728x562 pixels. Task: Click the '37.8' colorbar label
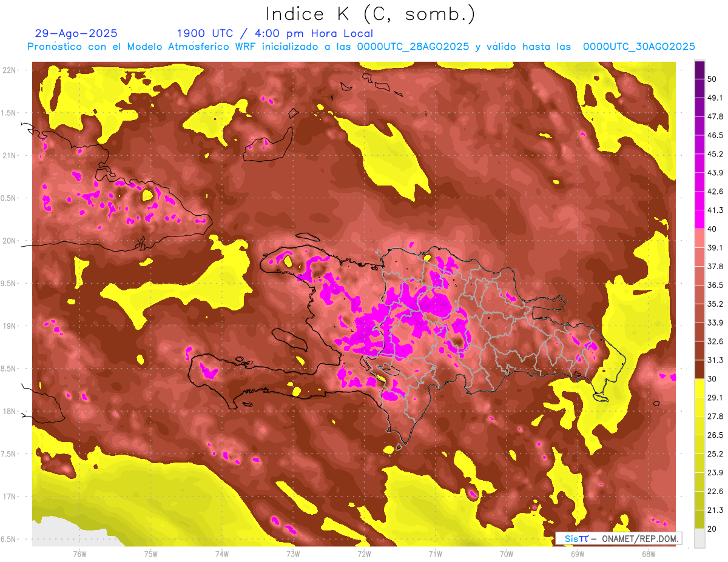click(715, 266)
